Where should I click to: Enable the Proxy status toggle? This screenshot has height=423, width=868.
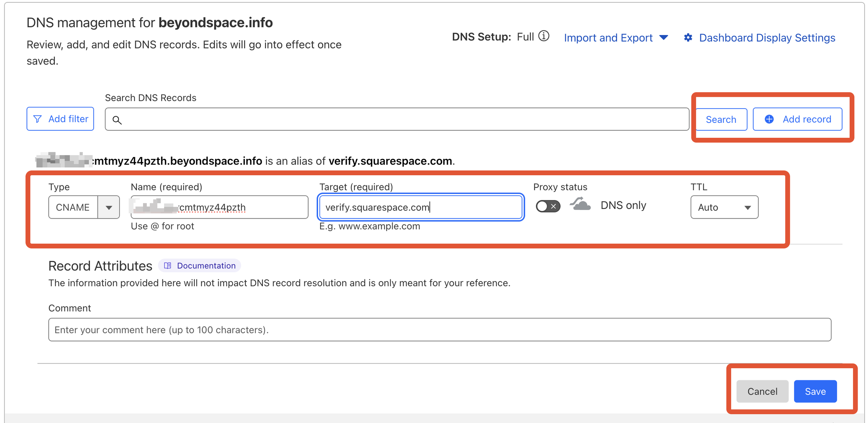point(548,206)
